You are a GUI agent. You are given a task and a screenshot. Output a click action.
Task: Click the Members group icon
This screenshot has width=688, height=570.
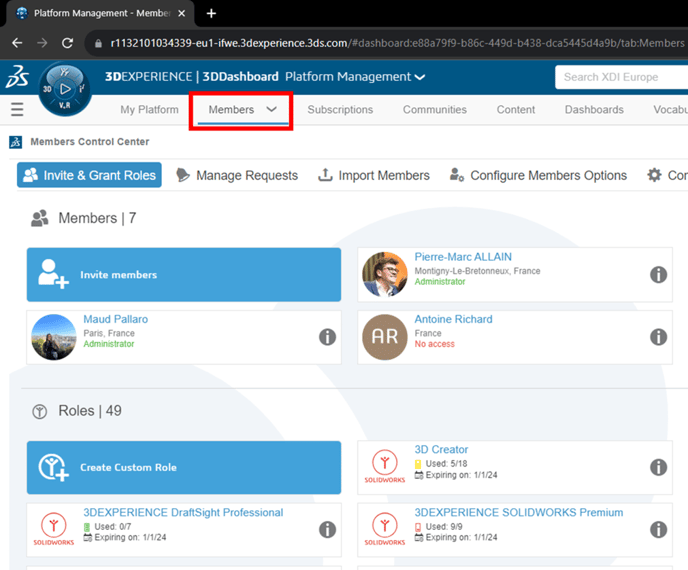[x=40, y=218]
